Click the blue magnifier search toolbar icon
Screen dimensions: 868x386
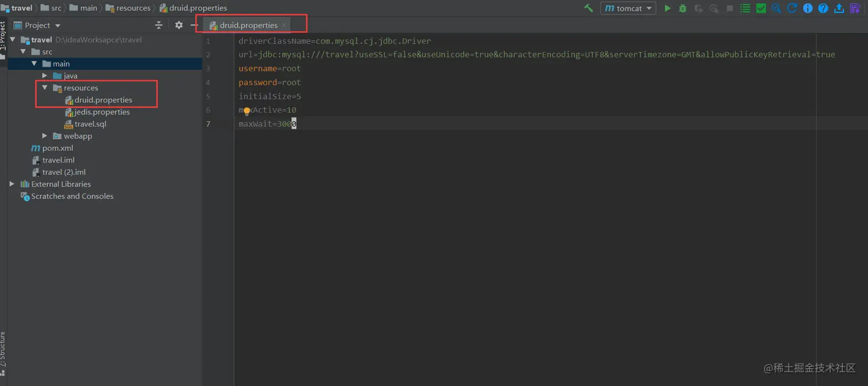pos(776,8)
